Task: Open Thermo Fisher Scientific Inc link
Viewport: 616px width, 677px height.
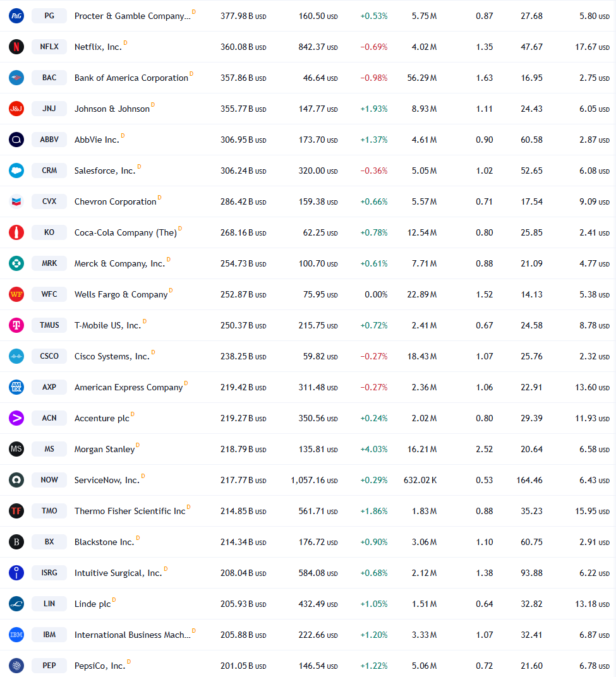Action: tap(130, 511)
